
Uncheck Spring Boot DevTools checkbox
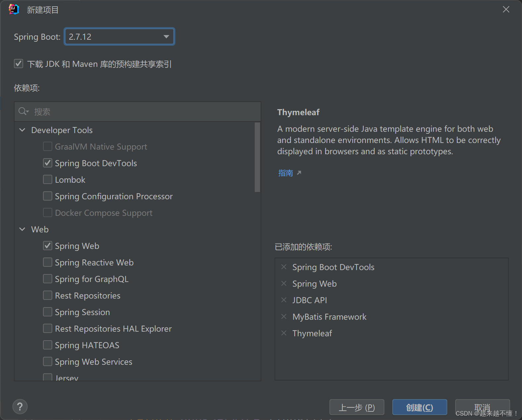click(48, 163)
